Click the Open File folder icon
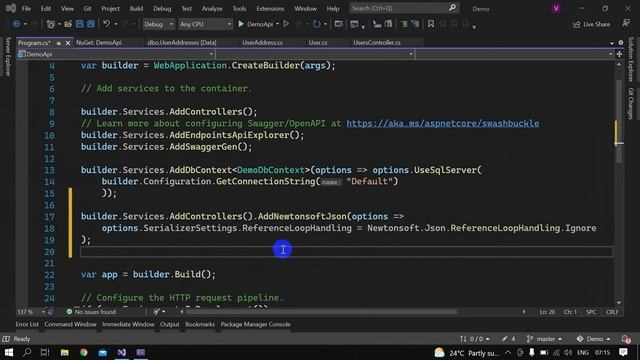This screenshot has width=640, height=360. tap(68, 24)
